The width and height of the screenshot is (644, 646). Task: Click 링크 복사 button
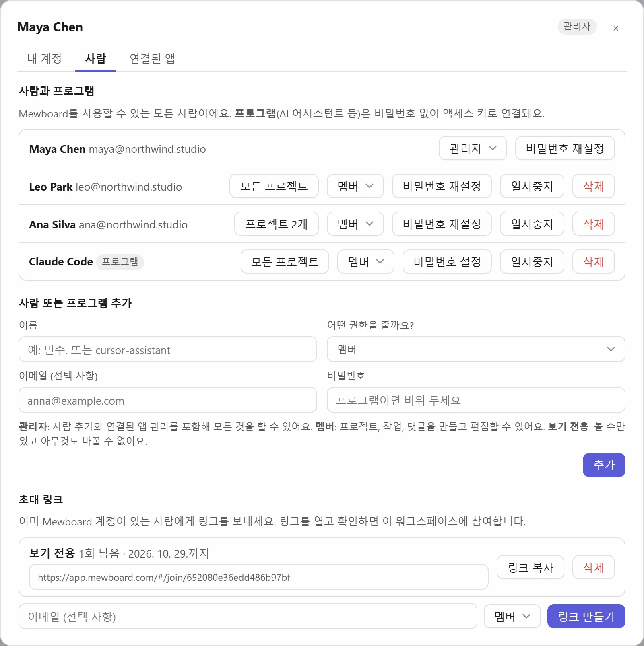(x=530, y=568)
